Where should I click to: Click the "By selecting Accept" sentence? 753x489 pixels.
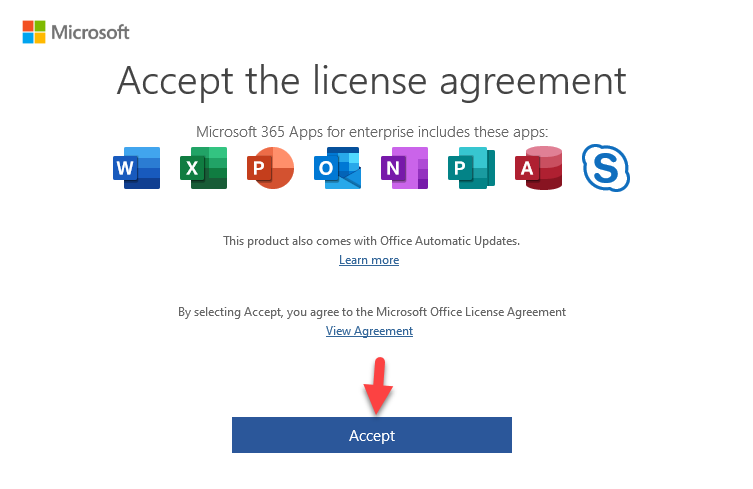[372, 312]
